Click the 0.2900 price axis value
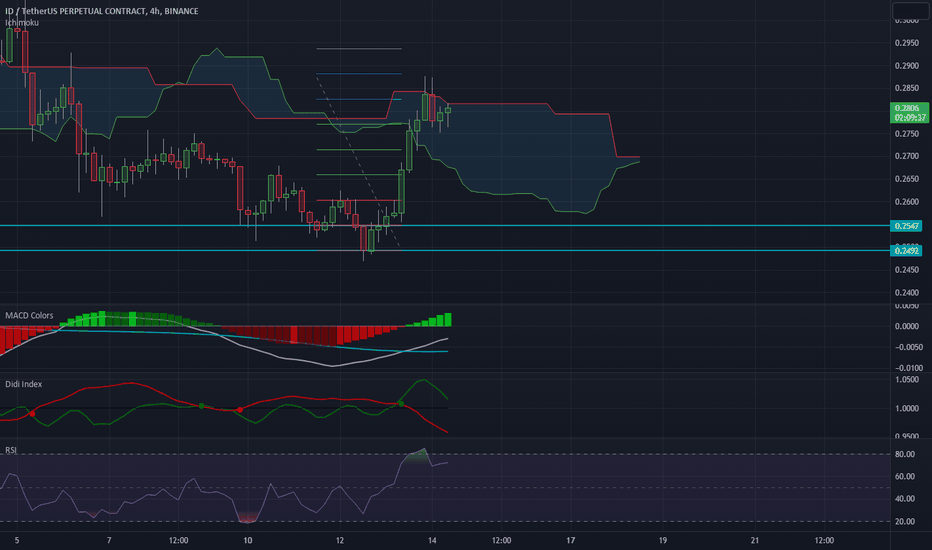Image resolution: width=932 pixels, height=550 pixels. click(906, 65)
